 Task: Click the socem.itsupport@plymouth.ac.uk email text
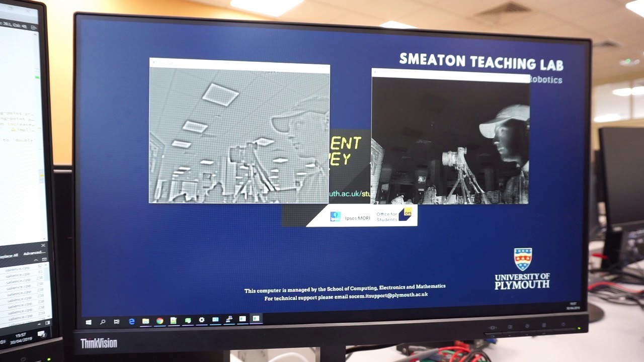(388, 296)
